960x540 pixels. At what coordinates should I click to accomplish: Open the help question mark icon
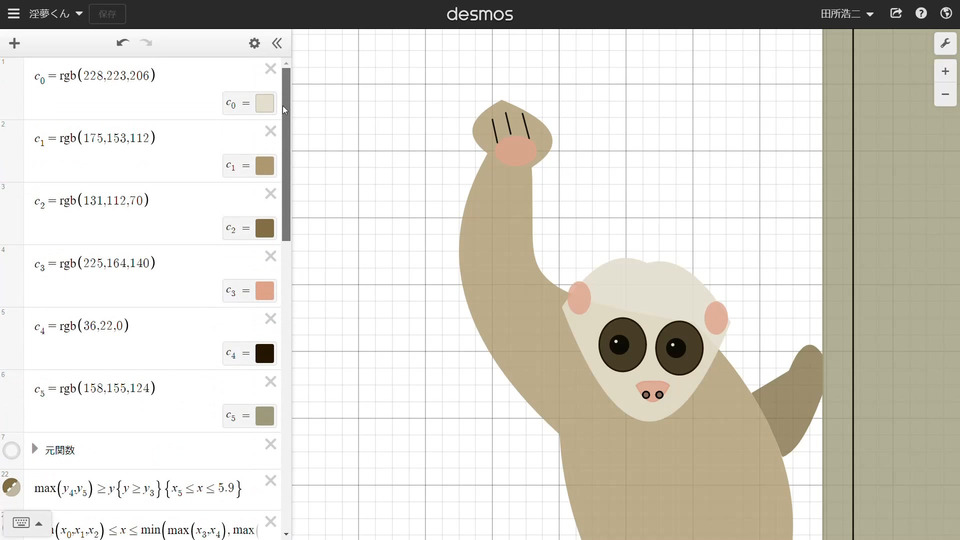(921, 13)
